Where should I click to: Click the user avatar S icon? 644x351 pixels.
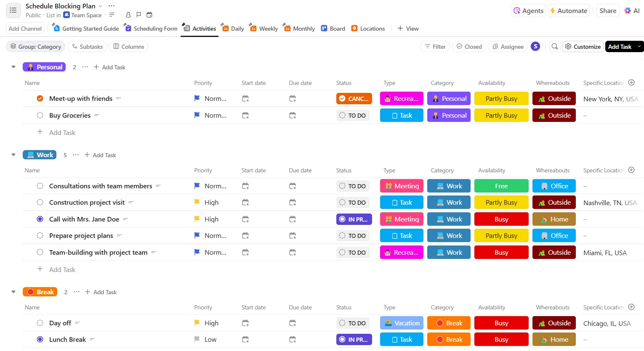pos(535,47)
